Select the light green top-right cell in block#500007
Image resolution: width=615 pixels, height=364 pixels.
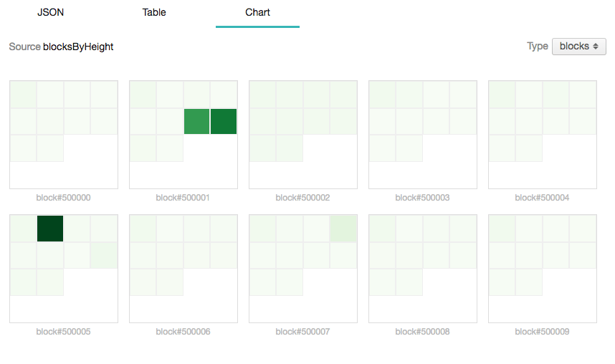(x=343, y=229)
